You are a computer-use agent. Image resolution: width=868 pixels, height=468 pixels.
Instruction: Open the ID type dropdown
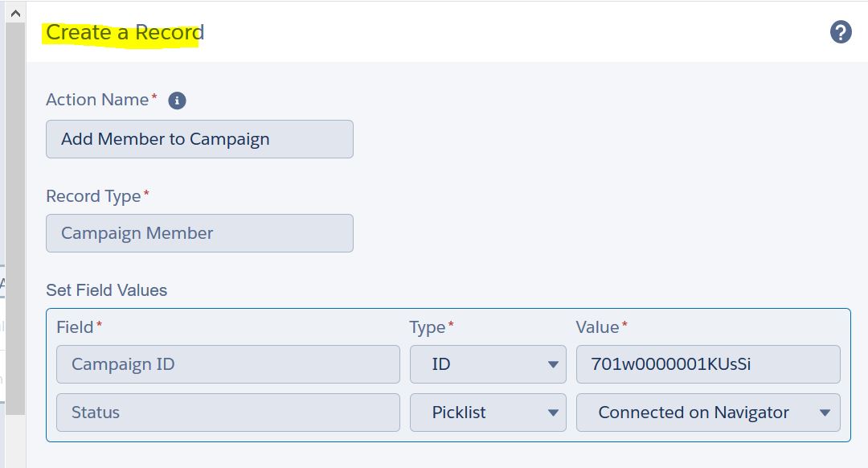(488, 364)
